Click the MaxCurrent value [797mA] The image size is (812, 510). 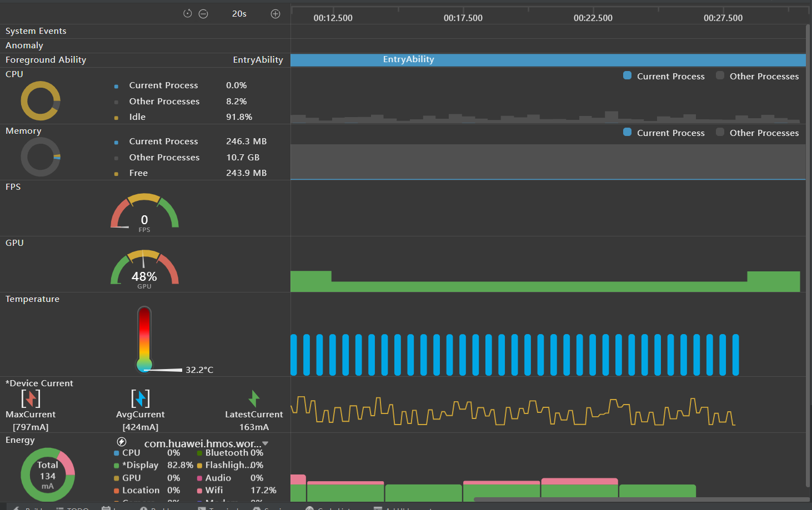point(31,427)
